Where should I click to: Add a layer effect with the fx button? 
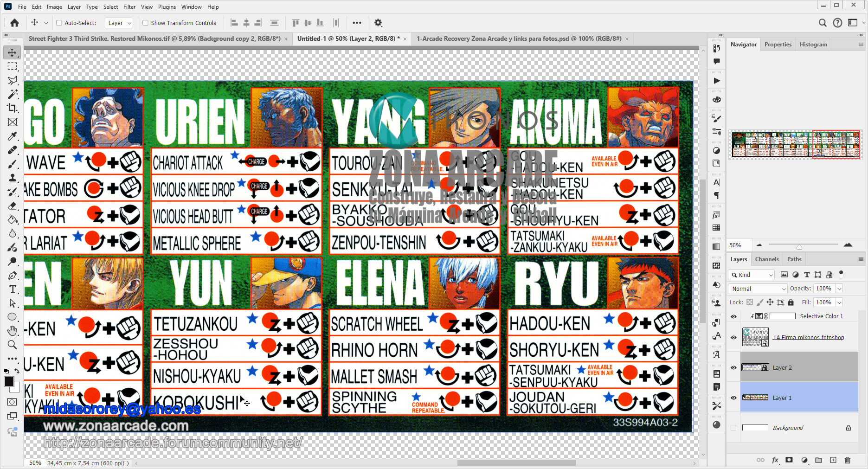(x=775, y=460)
